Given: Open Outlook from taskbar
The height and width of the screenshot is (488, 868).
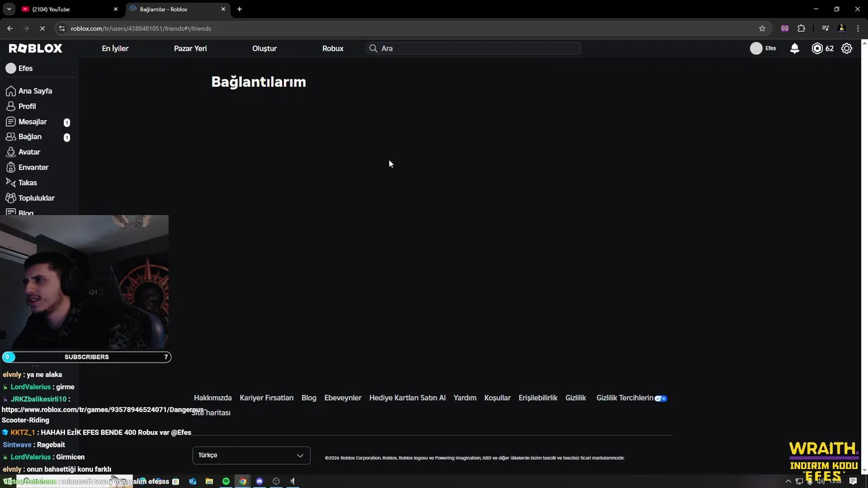Looking at the screenshot, I should [x=193, y=481].
